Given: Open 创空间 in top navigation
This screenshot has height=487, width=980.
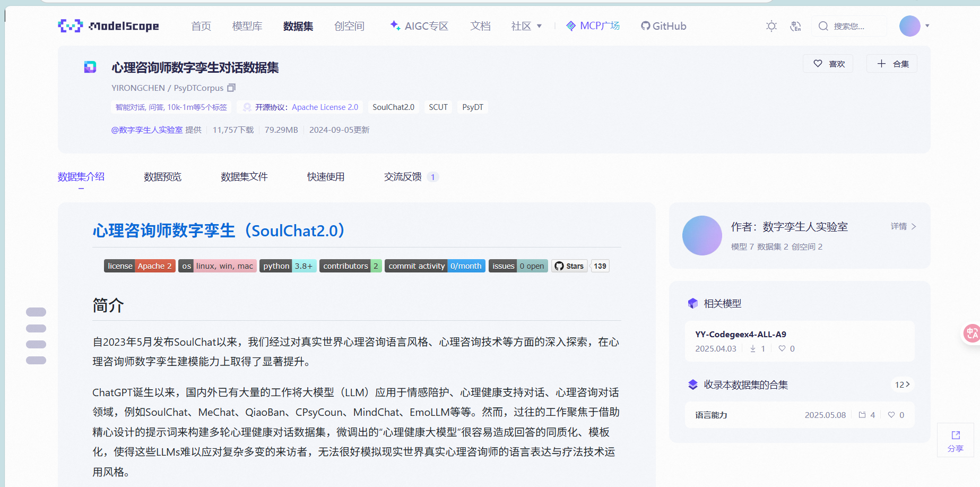Looking at the screenshot, I should click(349, 26).
